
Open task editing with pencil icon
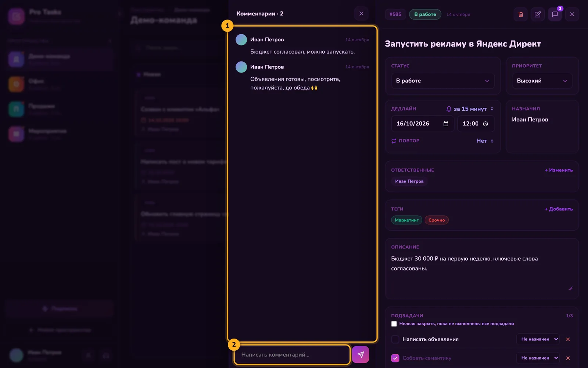click(538, 14)
